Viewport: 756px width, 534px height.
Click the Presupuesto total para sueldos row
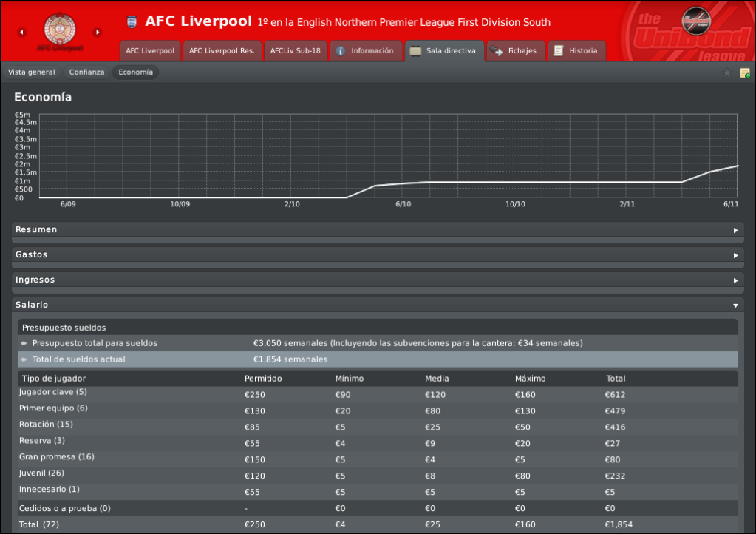(x=377, y=343)
